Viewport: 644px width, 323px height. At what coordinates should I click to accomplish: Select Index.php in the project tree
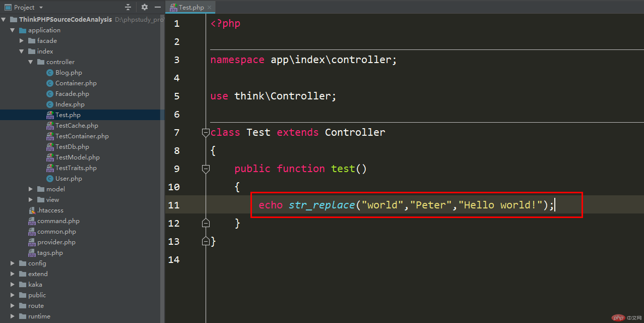pos(70,104)
